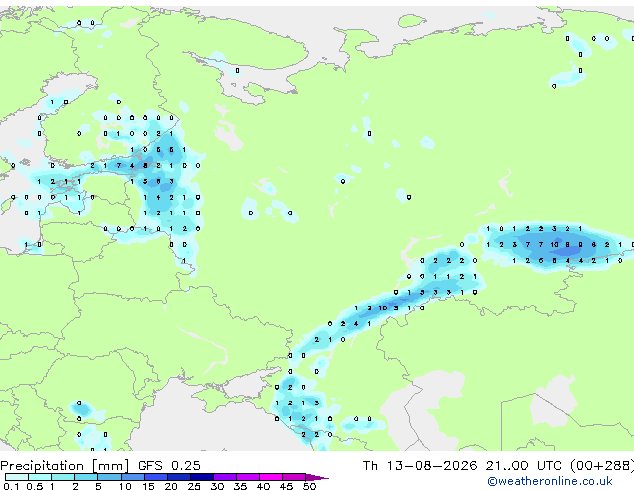Click the "Th 13-08-2026" date text
The height and width of the screenshot is (490, 634).
coord(420,466)
